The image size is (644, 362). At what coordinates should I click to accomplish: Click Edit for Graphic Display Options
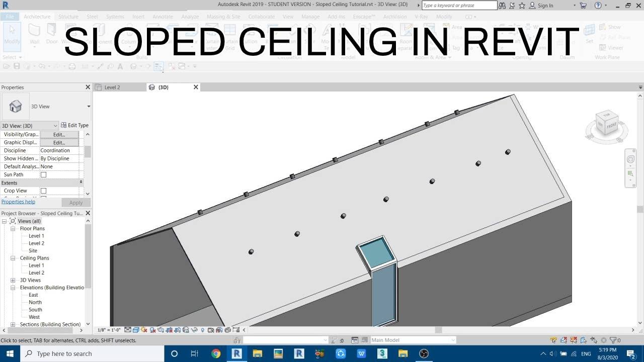click(59, 143)
